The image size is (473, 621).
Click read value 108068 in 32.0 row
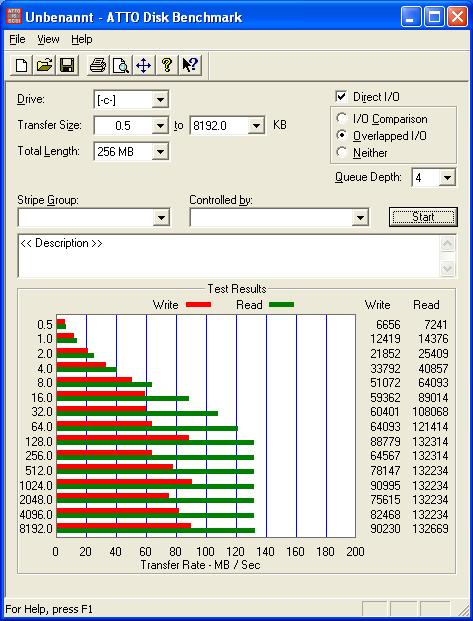(430, 412)
